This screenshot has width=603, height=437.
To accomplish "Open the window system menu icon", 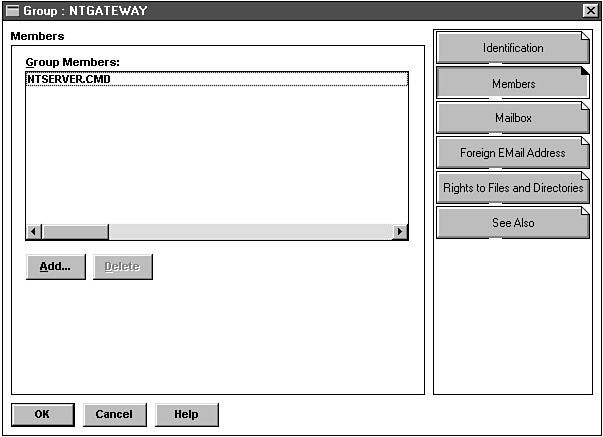I will click(x=13, y=10).
